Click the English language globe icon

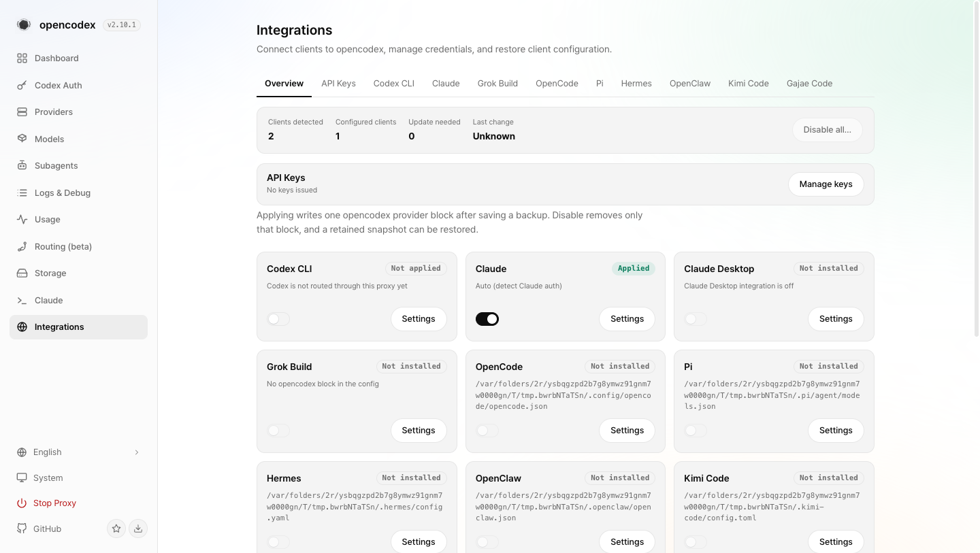21,452
